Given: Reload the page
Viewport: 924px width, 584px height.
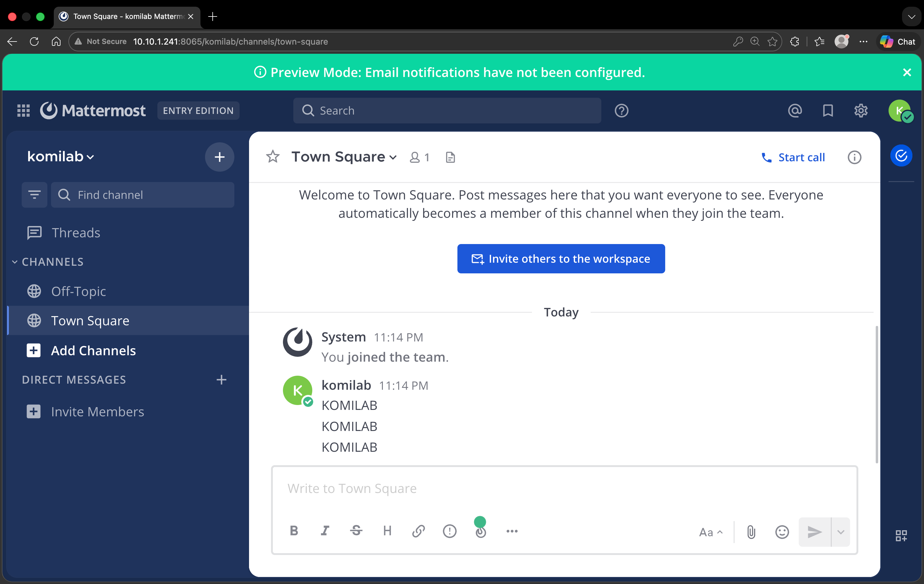Looking at the screenshot, I should tap(34, 42).
